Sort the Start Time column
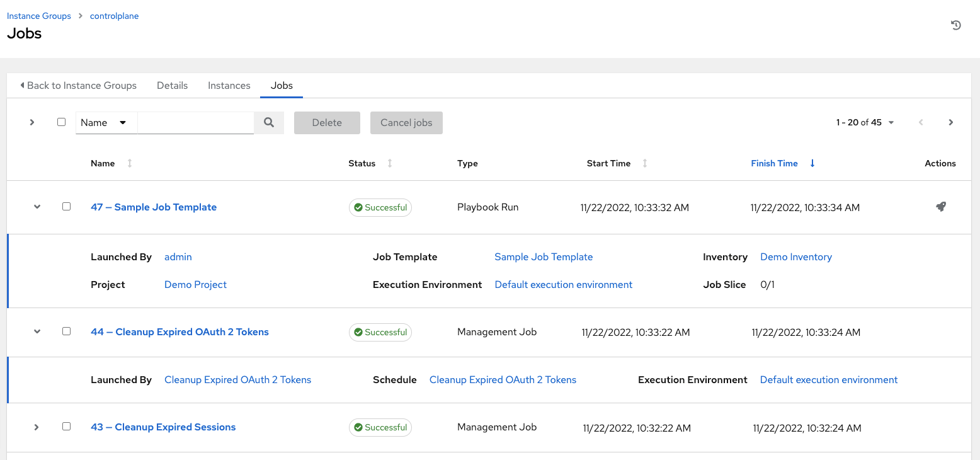Viewport: 980px width, 460px height. coord(645,163)
